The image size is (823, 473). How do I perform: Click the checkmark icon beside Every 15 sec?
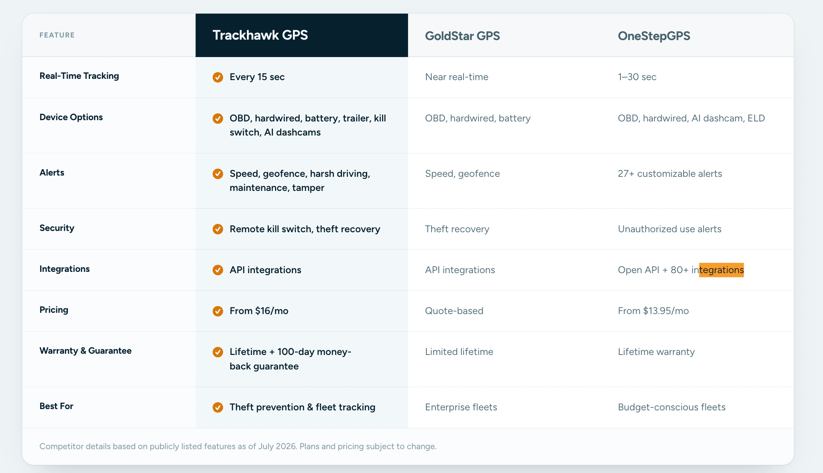(217, 77)
